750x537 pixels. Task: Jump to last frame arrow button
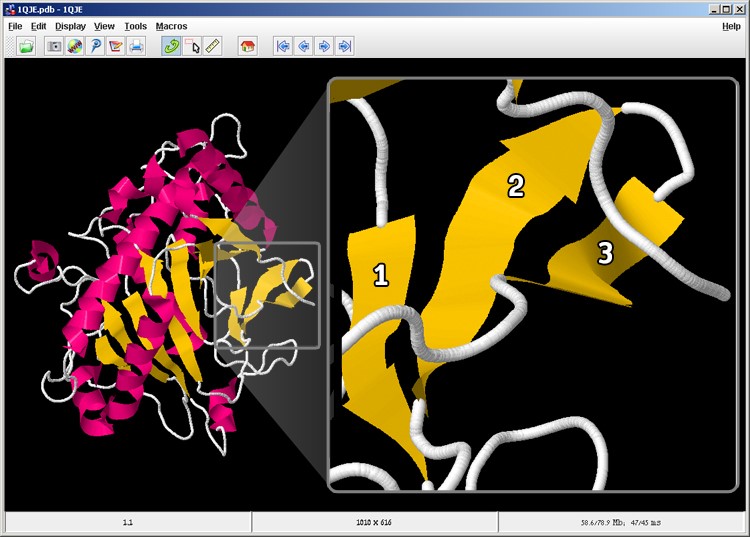point(344,46)
